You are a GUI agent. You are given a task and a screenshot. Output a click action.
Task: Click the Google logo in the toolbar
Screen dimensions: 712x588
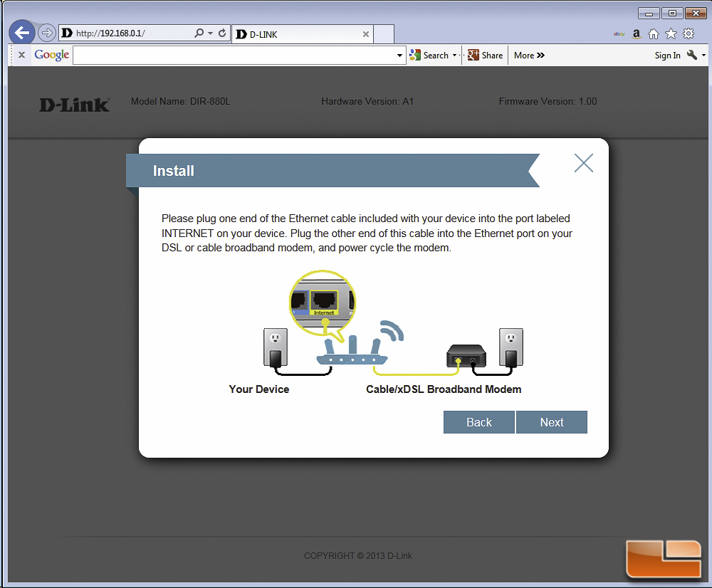tap(52, 55)
